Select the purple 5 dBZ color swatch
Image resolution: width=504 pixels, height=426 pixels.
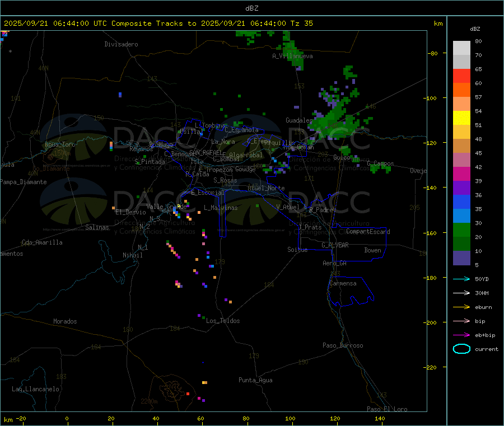[x=461, y=258]
